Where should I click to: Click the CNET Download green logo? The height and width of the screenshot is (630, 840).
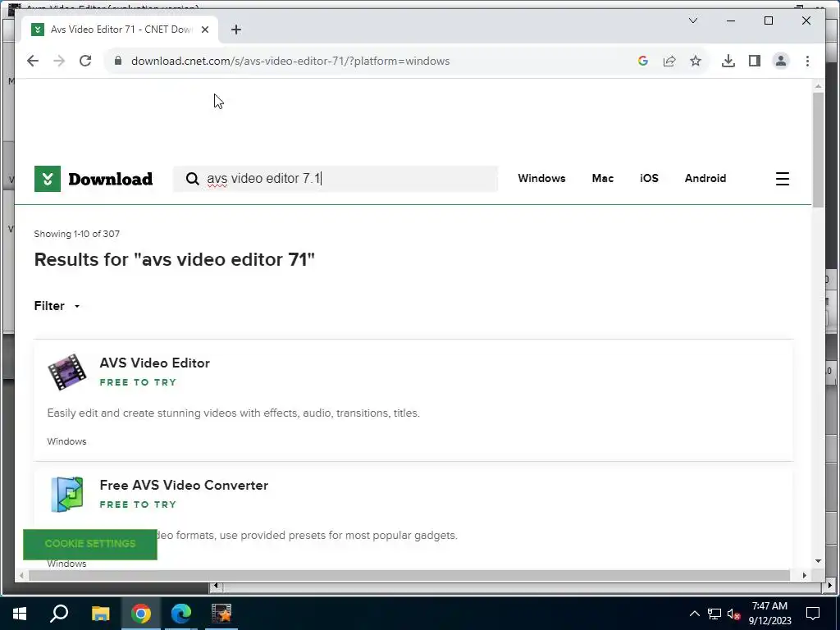[x=48, y=178]
